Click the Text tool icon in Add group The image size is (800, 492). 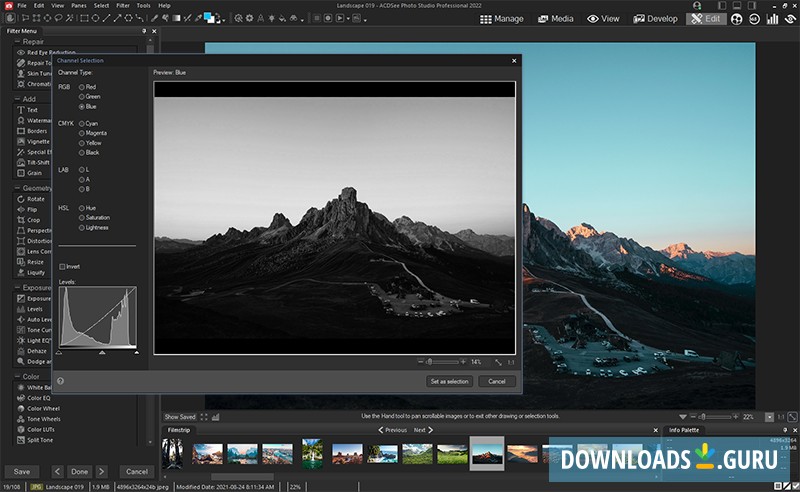20,110
